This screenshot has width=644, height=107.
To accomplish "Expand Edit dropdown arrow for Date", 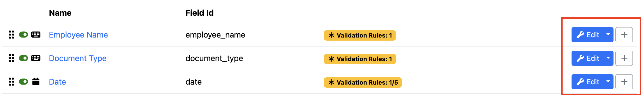I will click(608, 82).
